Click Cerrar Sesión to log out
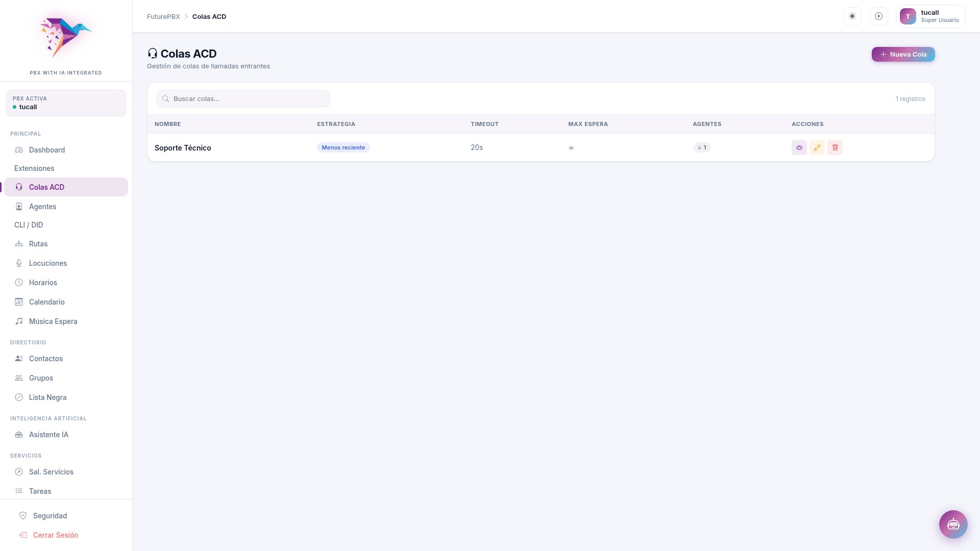This screenshot has height=551, width=980. pyautogui.click(x=55, y=535)
